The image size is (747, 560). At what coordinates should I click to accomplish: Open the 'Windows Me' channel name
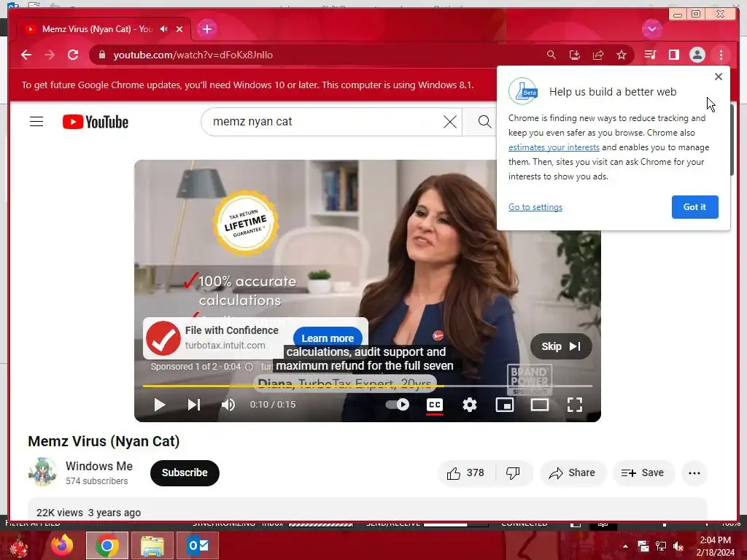(99, 466)
